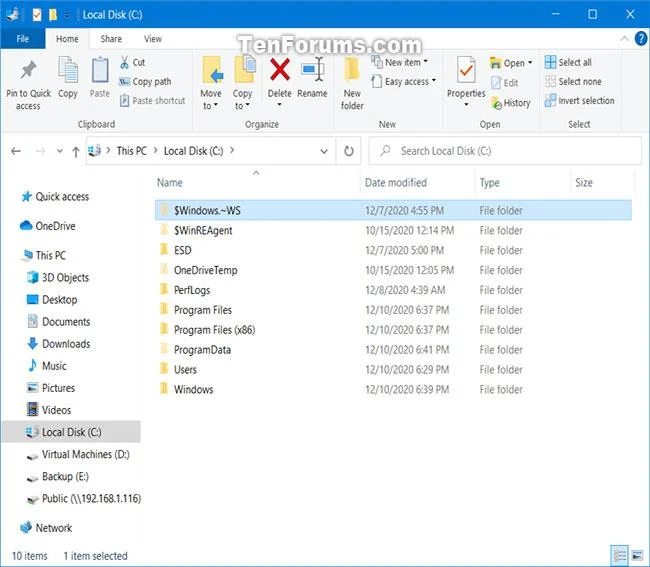Click Invert selection in ribbon
The image size is (650, 567).
(x=580, y=101)
